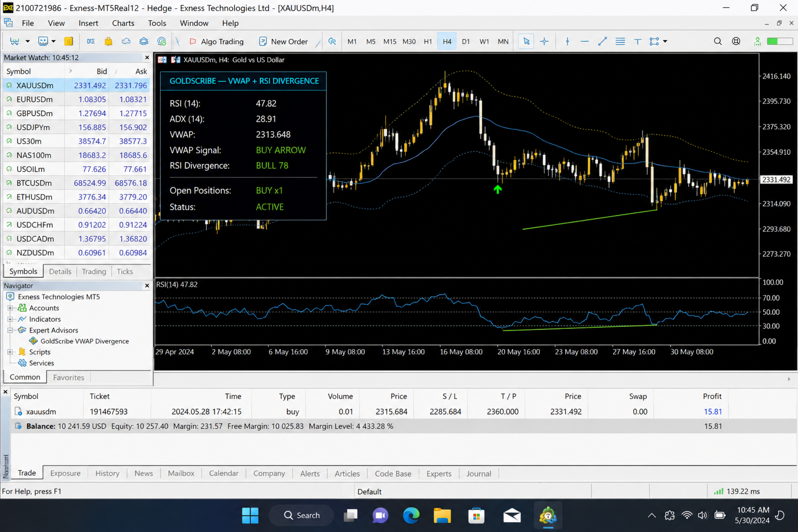Click the taskbar Search box
This screenshot has height=532, width=798.
301,515
